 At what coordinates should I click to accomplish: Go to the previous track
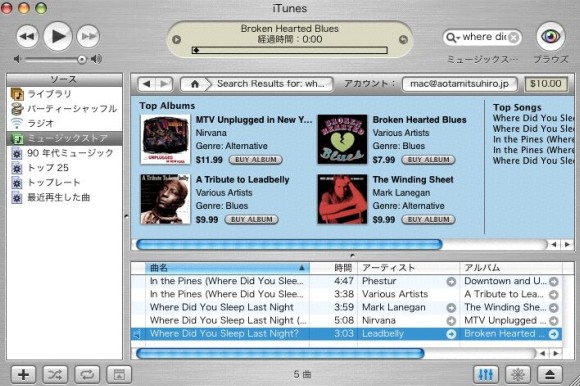click(27, 36)
